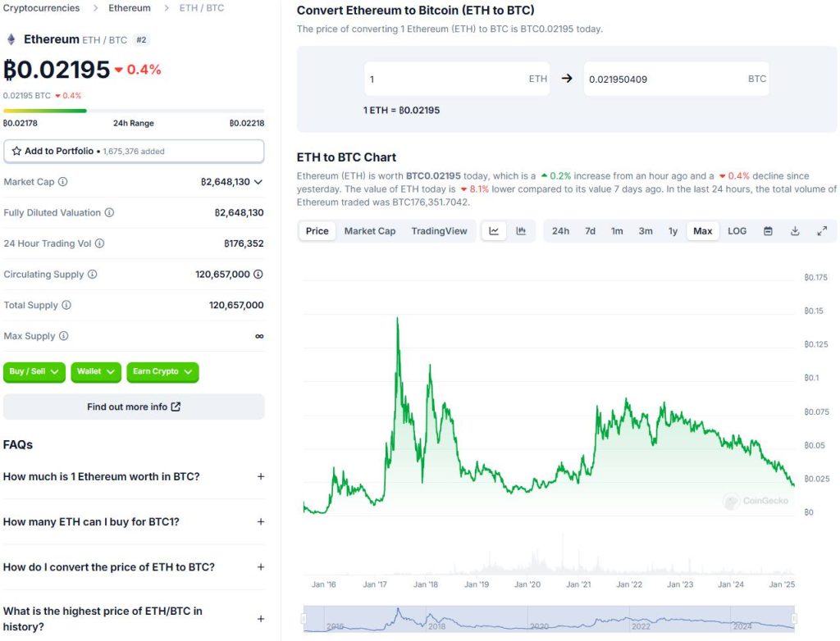840x641 pixels.
Task: Download the chart data
Action: [x=795, y=231]
